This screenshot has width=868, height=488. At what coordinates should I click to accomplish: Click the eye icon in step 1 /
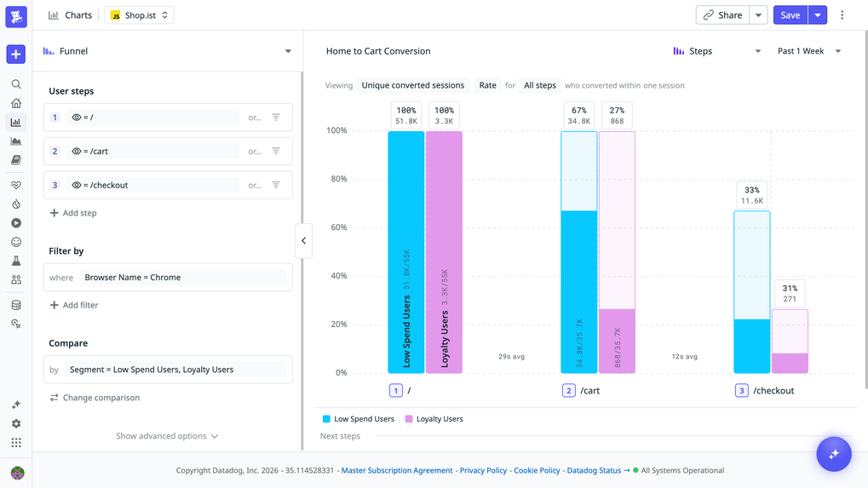point(77,118)
